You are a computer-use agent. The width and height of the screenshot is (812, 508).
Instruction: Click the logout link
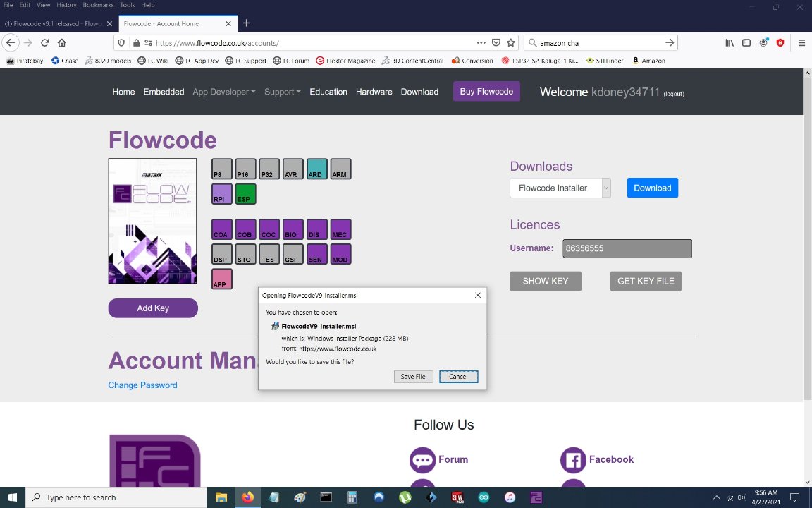(x=674, y=94)
